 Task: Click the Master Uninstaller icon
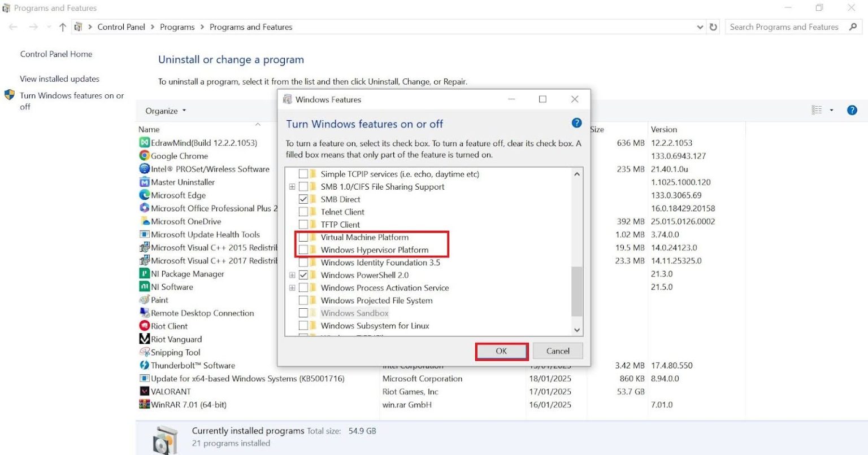[144, 182]
